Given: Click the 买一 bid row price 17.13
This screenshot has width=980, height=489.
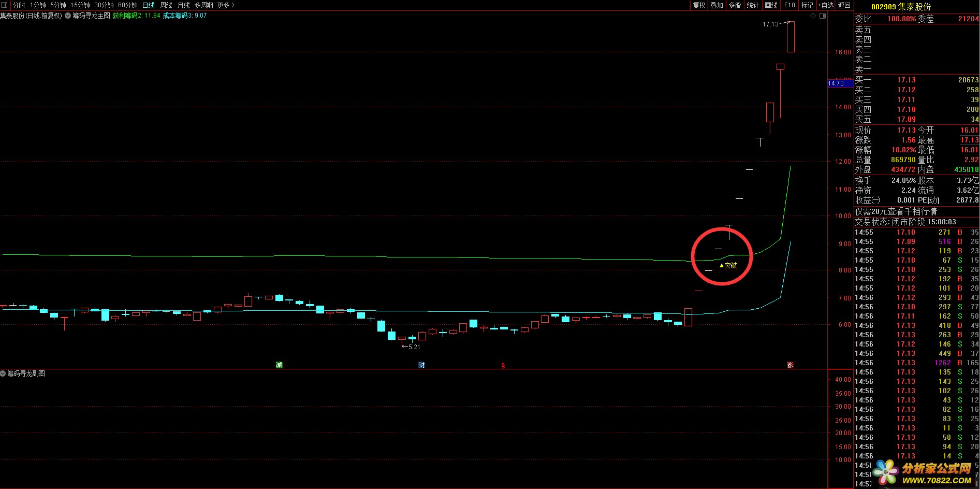Looking at the screenshot, I should coord(906,80).
